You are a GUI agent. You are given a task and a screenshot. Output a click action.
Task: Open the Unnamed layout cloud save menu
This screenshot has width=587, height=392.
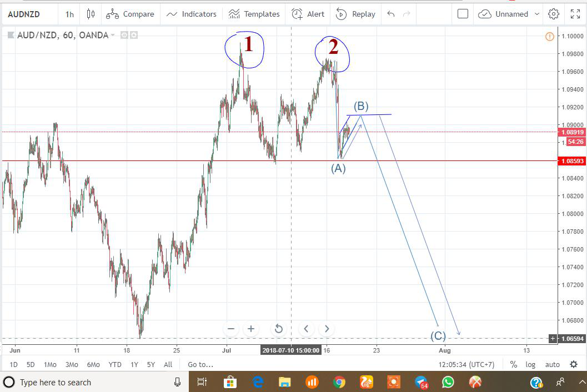pyautogui.click(x=509, y=14)
